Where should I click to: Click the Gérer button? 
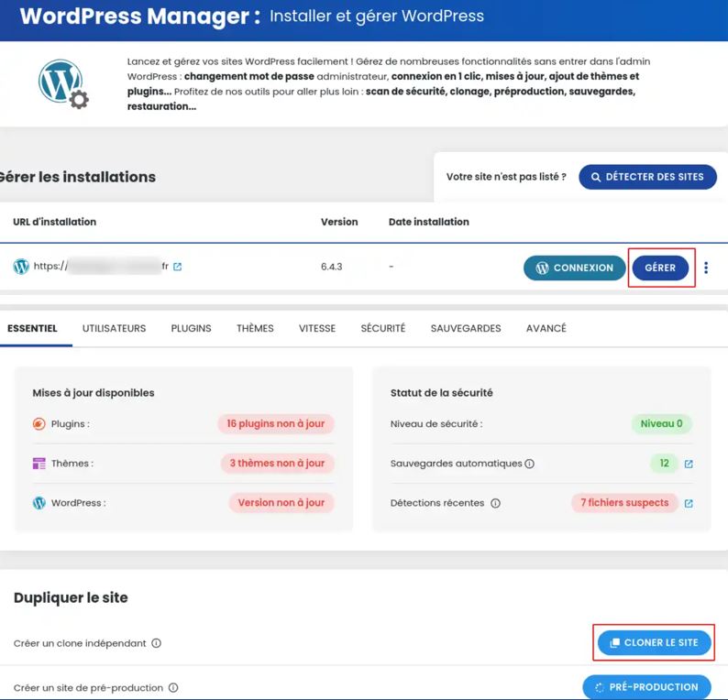pyautogui.click(x=660, y=268)
